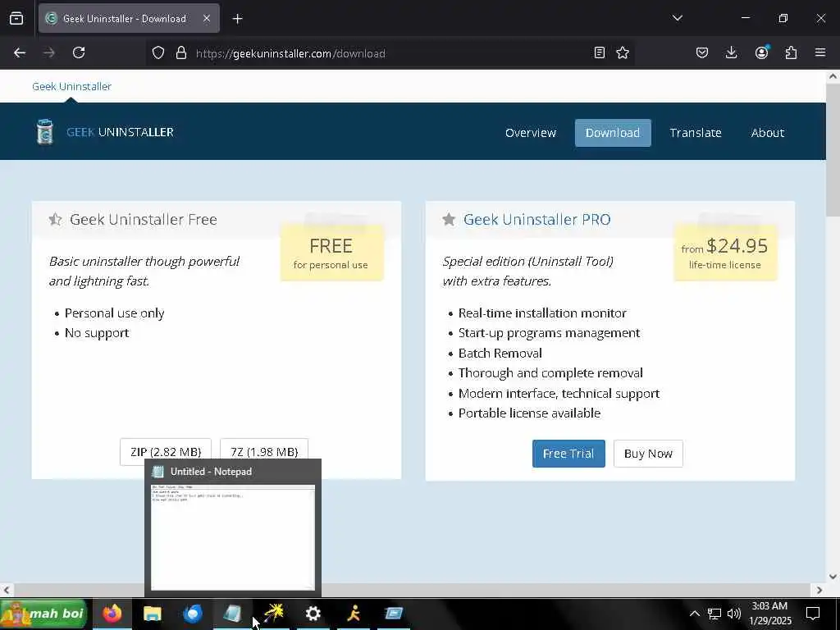Click the Untitled - Notepad preview thumbnail
The height and width of the screenshot is (630, 840).
(x=233, y=536)
